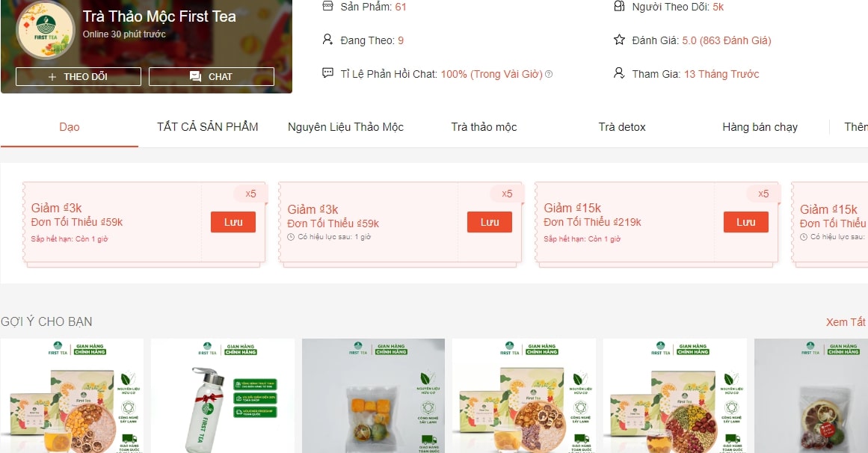The height and width of the screenshot is (453, 868).
Task: Click the Người Theo Dõi followers icon
Action: pyautogui.click(x=619, y=6)
